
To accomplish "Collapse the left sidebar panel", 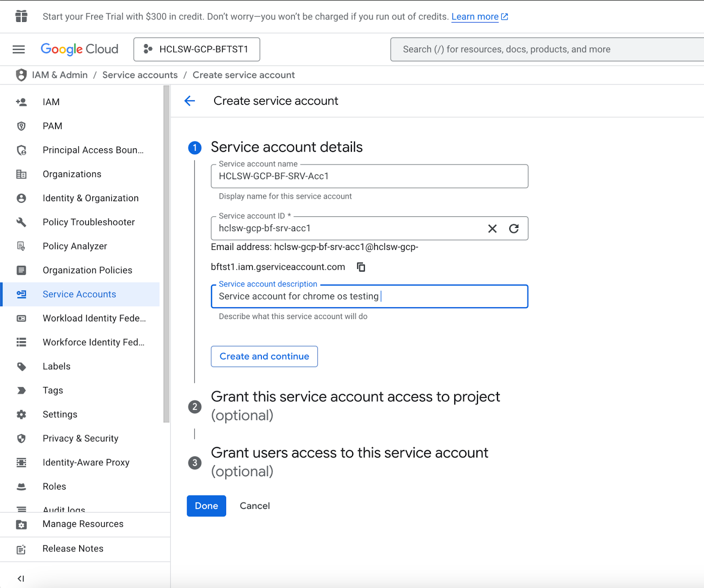I will point(21,578).
